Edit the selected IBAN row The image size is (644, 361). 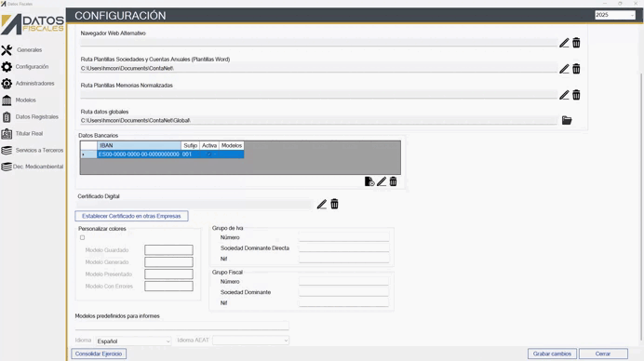[382, 181]
